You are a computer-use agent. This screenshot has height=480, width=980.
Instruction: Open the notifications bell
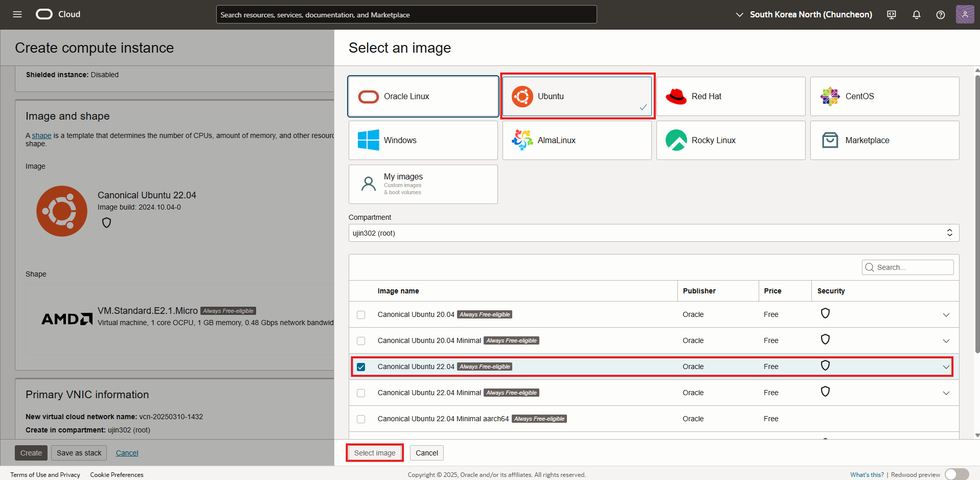pyautogui.click(x=917, y=15)
